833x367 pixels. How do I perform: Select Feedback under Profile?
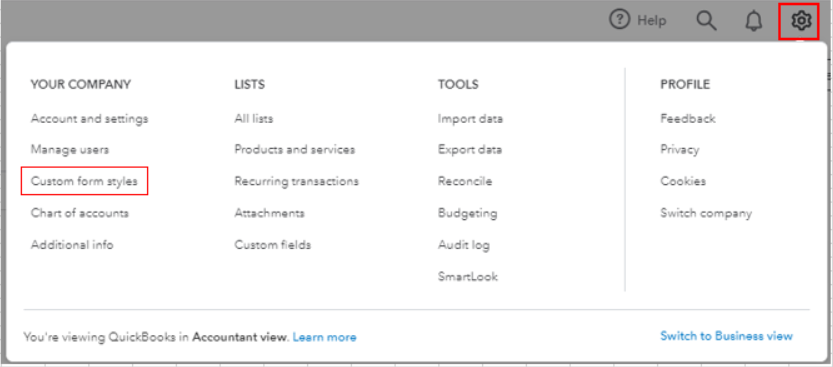688,118
